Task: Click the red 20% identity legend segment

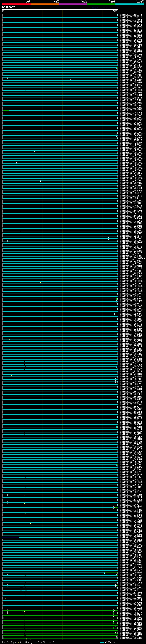Action: (x=16, y=4)
